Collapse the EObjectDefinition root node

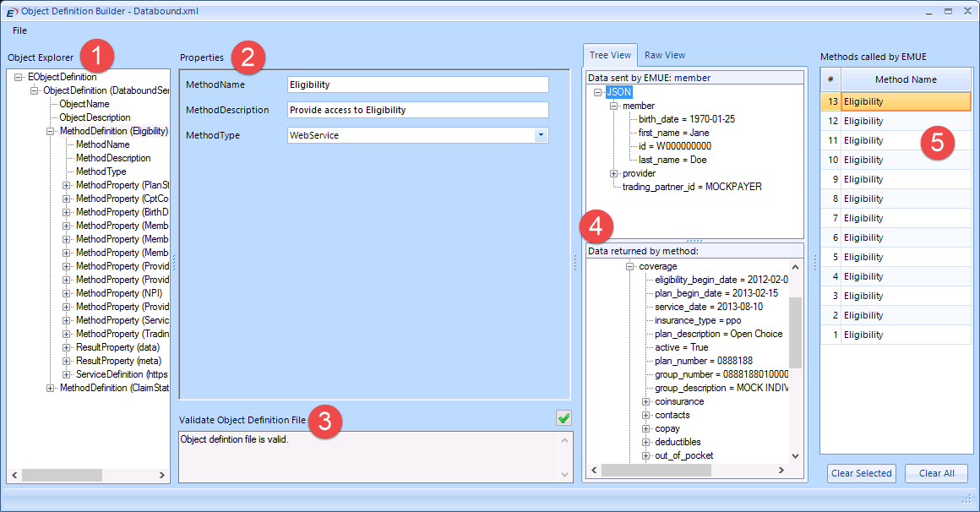(18, 77)
